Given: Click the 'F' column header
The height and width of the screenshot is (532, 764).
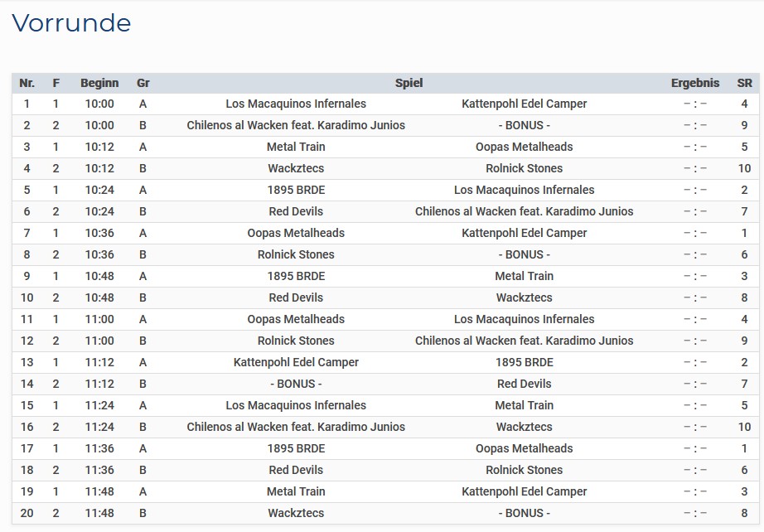Looking at the screenshot, I should click(56, 83).
